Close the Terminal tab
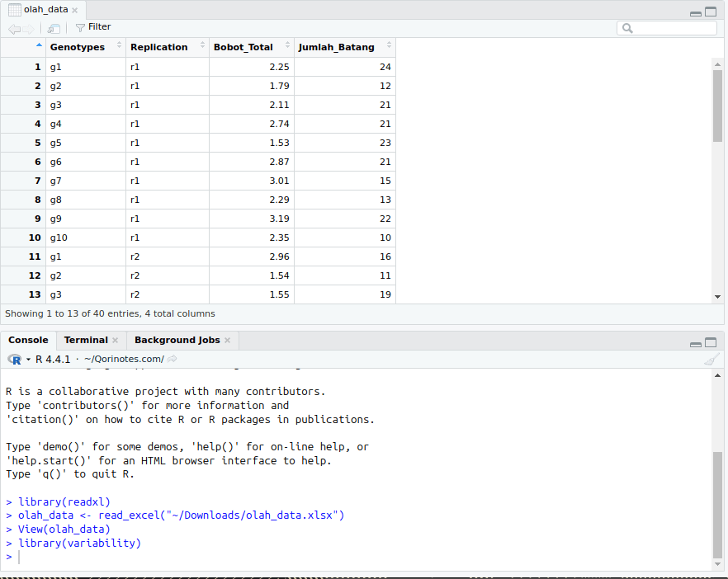Image resolution: width=728 pixels, height=579 pixels. coord(116,340)
